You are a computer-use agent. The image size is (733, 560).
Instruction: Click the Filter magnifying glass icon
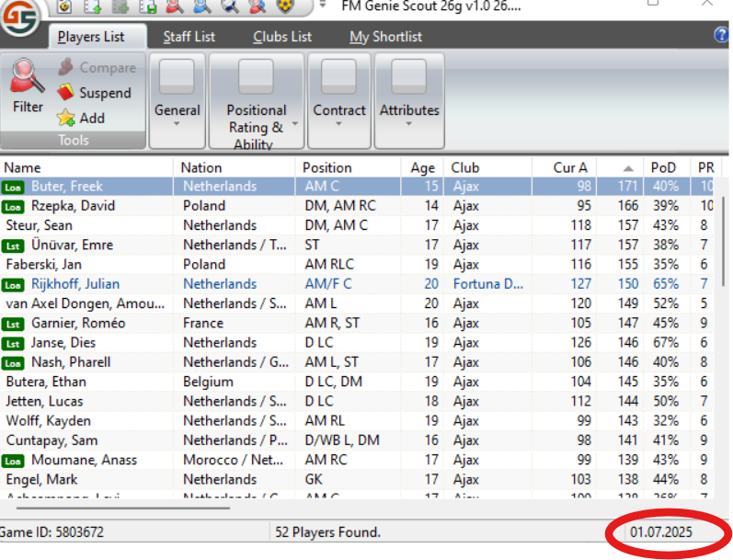point(27,78)
